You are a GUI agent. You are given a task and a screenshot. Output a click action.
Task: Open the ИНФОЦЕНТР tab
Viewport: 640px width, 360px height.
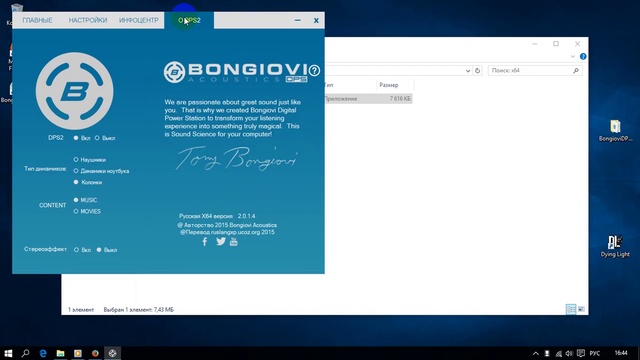pyautogui.click(x=139, y=20)
